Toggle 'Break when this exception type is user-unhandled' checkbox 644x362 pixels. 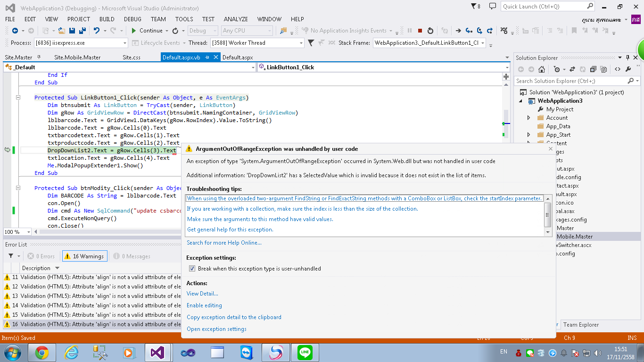[192, 269]
